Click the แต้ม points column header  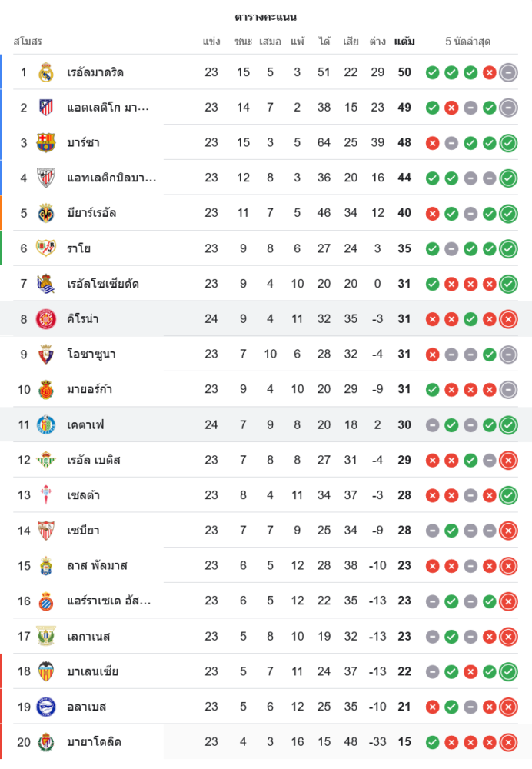pyautogui.click(x=404, y=42)
